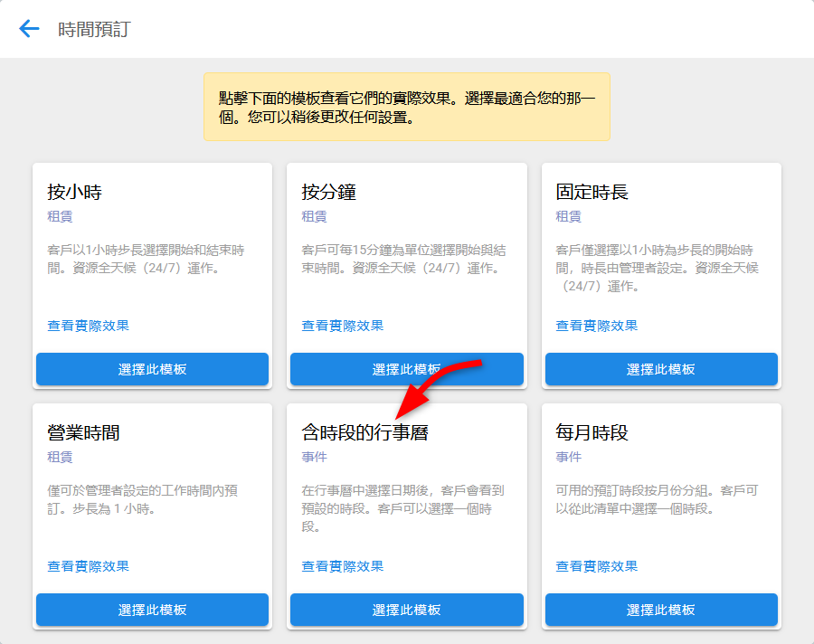Click the 營業時間 card title
Image resolution: width=814 pixels, height=644 pixels.
point(83,432)
